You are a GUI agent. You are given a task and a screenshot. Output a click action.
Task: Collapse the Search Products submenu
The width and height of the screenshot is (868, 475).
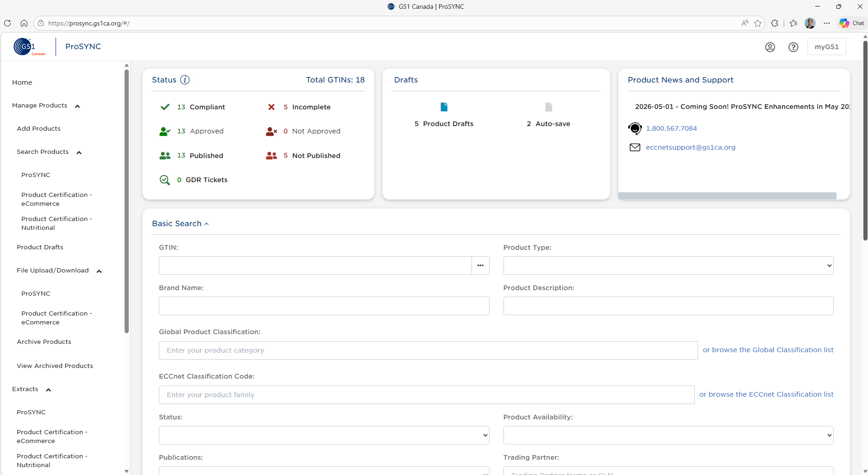pyautogui.click(x=79, y=152)
